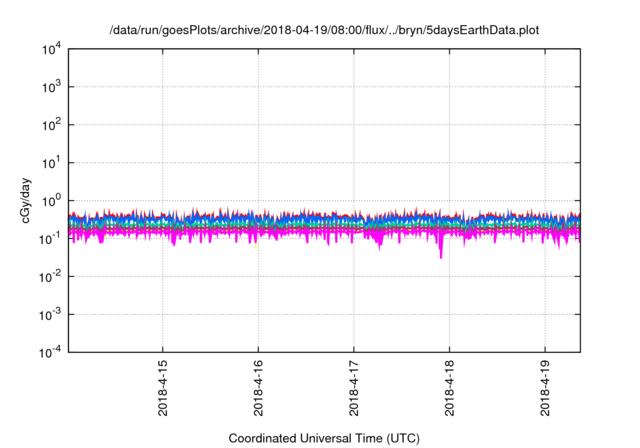Click the 2018-4-16 date tick label
The width and height of the screenshot is (640, 448).
pos(258,388)
